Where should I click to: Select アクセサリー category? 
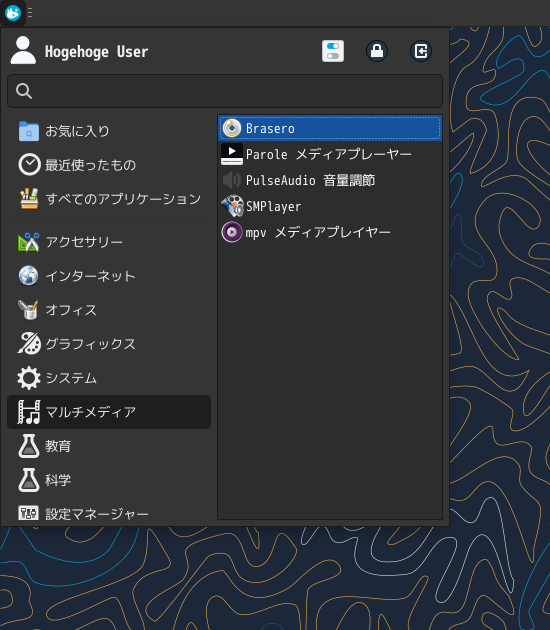point(109,242)
